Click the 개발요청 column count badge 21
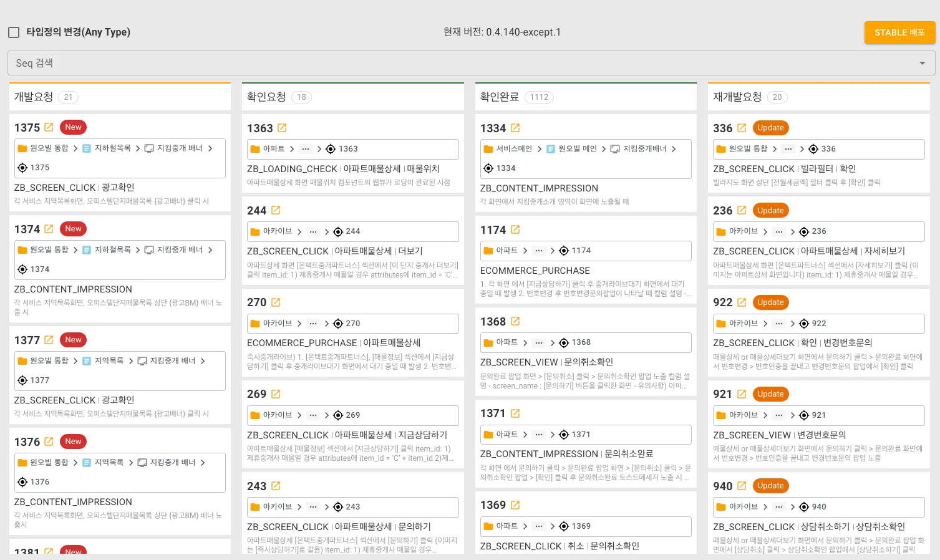940x560 pixels. pos(68,97)
